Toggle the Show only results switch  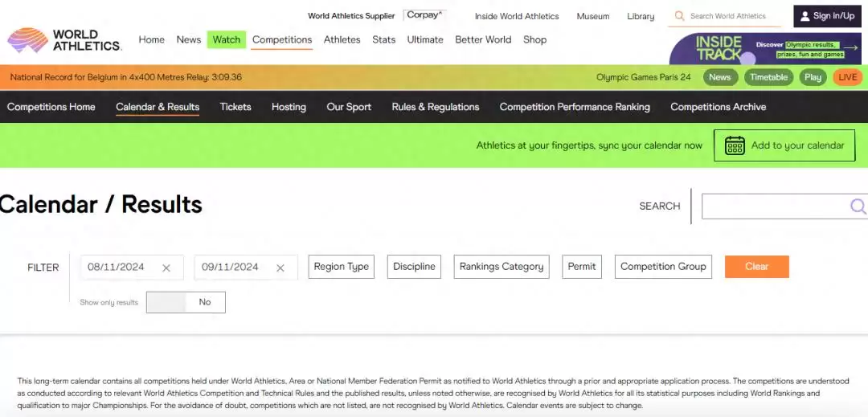186,302
